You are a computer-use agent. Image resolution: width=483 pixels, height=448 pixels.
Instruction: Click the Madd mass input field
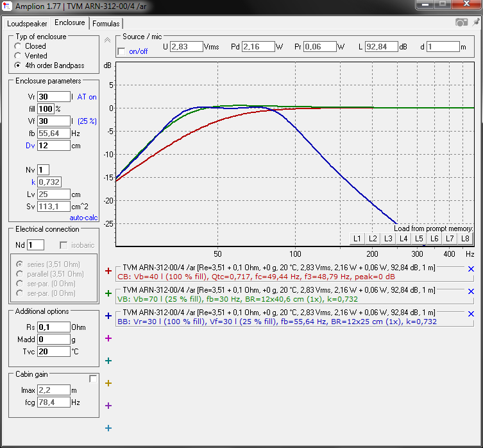coord(54,340)
